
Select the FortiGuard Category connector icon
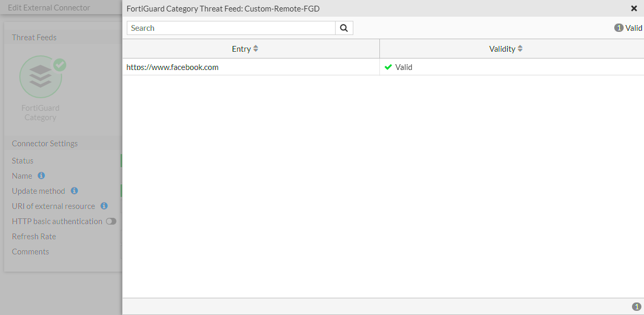tap(41, 77)
